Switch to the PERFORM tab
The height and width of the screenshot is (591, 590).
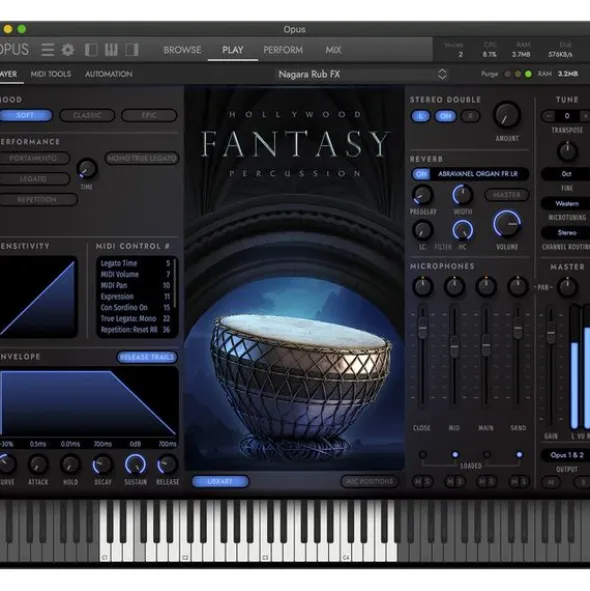(283, 50)
